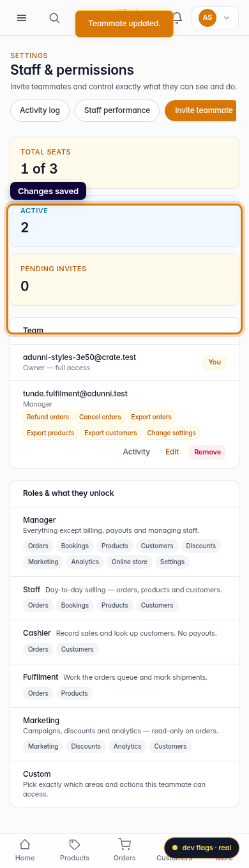249x868 pixels.
Task: Click Invite teammate button
Action: click(201, 110)
